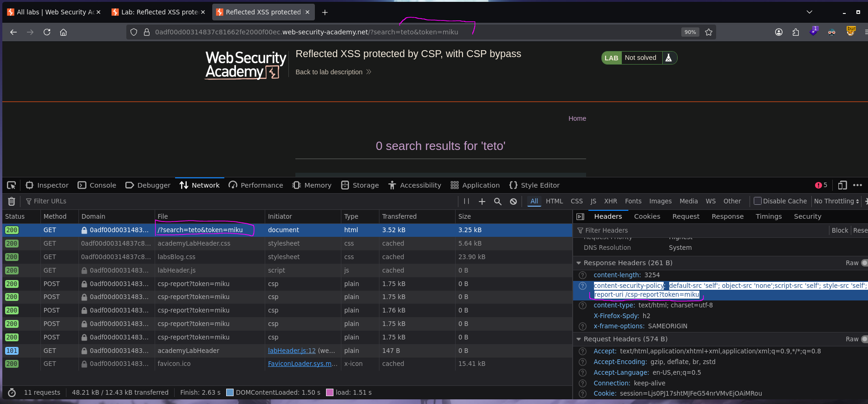Switch to the Debugger tab

pyautogui.click(x=148, y=185)
